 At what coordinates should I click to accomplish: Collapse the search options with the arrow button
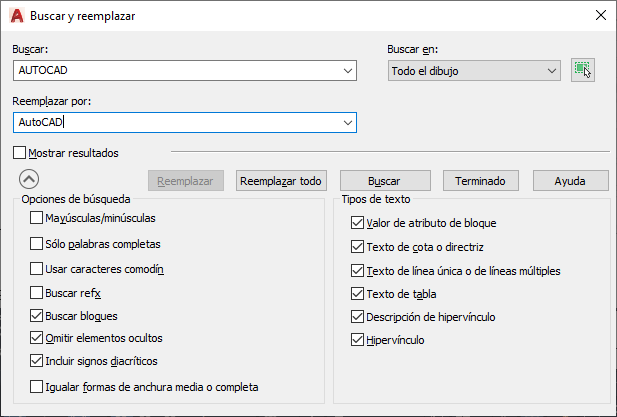29,180
